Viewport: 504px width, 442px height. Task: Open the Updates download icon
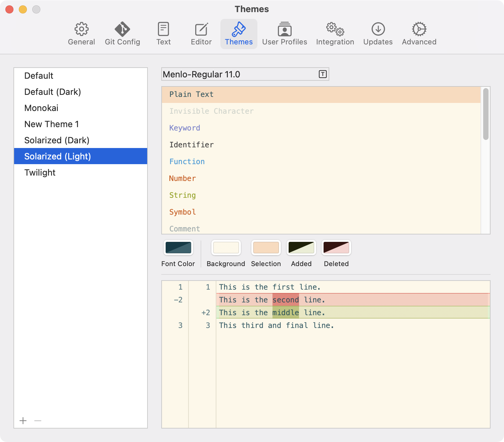[x=378, y=33]
